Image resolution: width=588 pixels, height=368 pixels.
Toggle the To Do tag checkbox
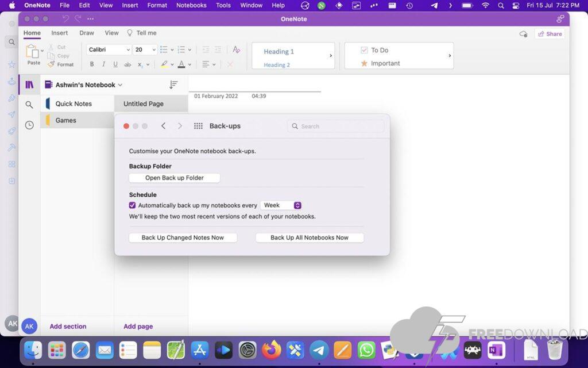click(364, 50)
